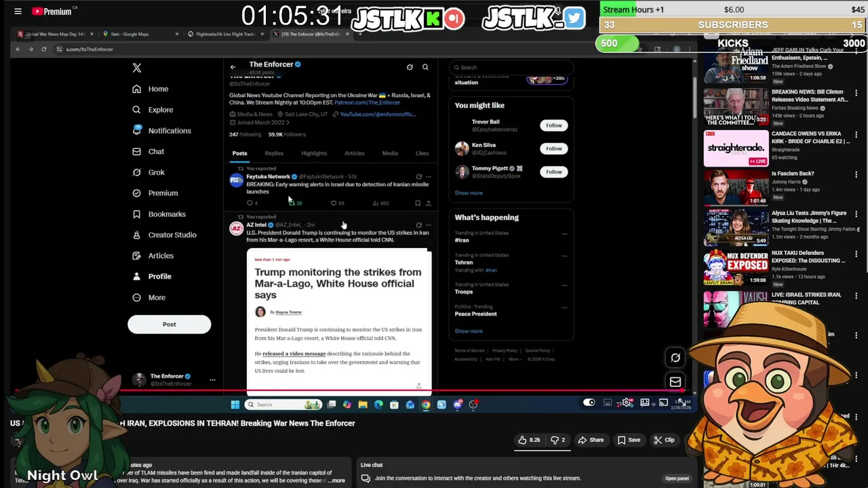The height and width of the screenshot is (488, 868).
Task: Open options for Peace President trend
Action: coord(564,308)
